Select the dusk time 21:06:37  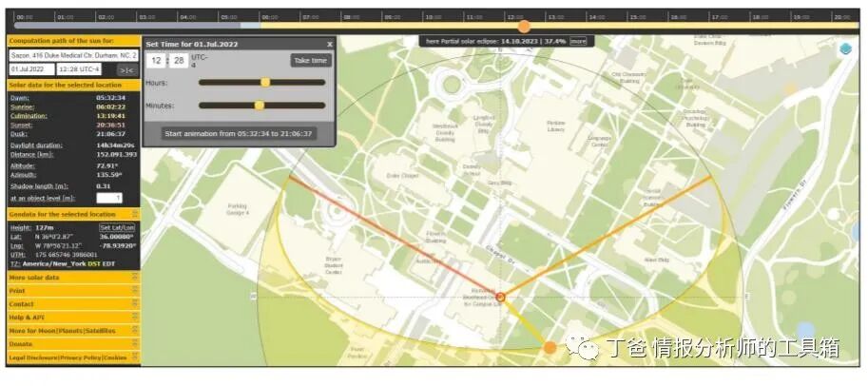(x=110, y=133)
